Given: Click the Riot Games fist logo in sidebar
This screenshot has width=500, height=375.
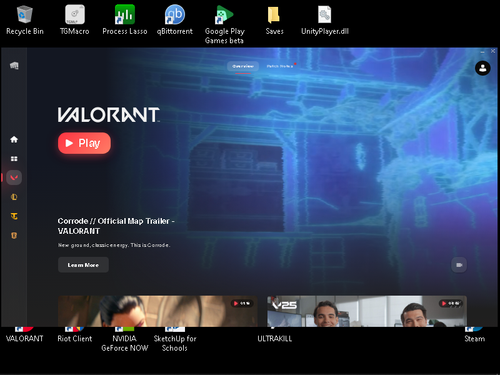Looking at the screenshot, I should click(14, 66).
